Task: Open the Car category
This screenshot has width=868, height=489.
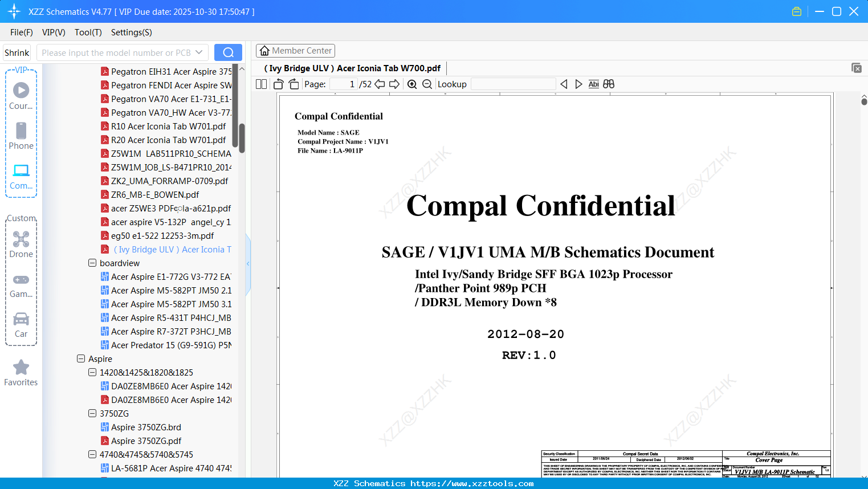Action: [21, 325]
